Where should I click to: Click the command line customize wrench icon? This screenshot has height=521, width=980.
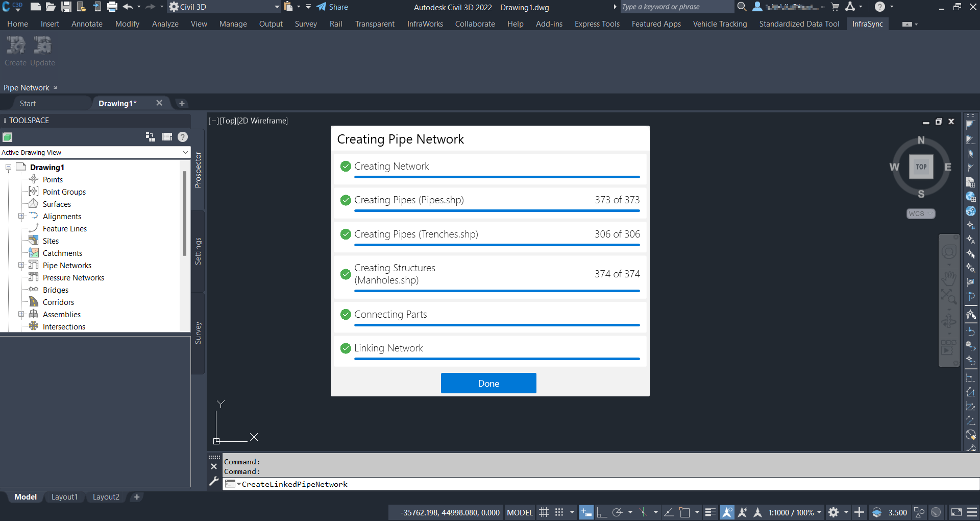click(214, 482)
